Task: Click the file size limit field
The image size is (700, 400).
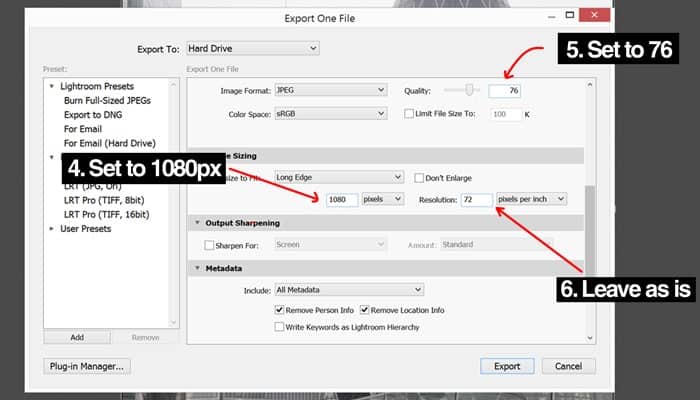Action: tap(506, 114)
